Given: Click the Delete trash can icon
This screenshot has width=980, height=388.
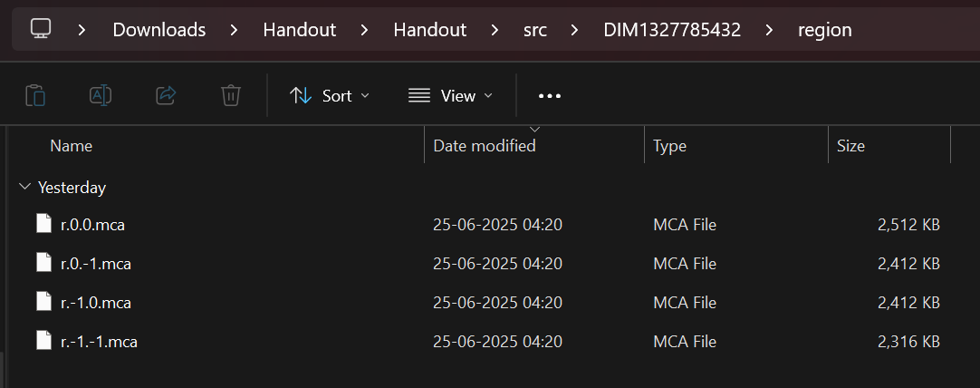Looking at the screenshot, I should click(x=231, y=96).
